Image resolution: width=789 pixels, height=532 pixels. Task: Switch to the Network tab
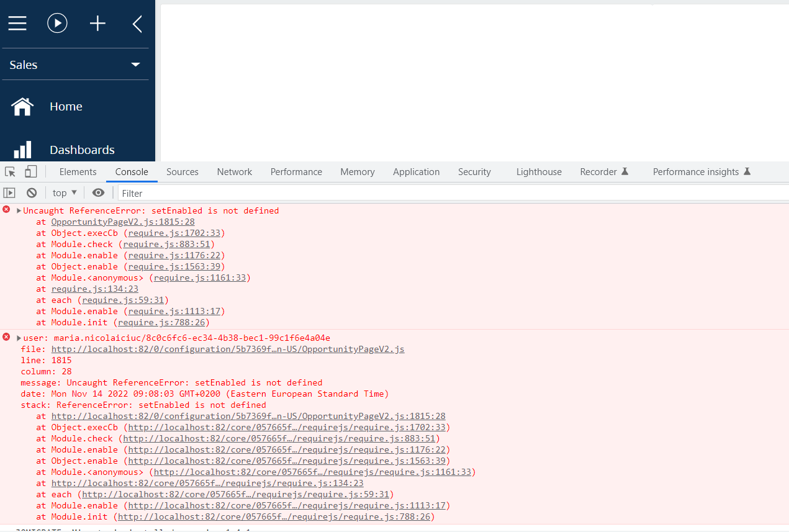point(234,172)
